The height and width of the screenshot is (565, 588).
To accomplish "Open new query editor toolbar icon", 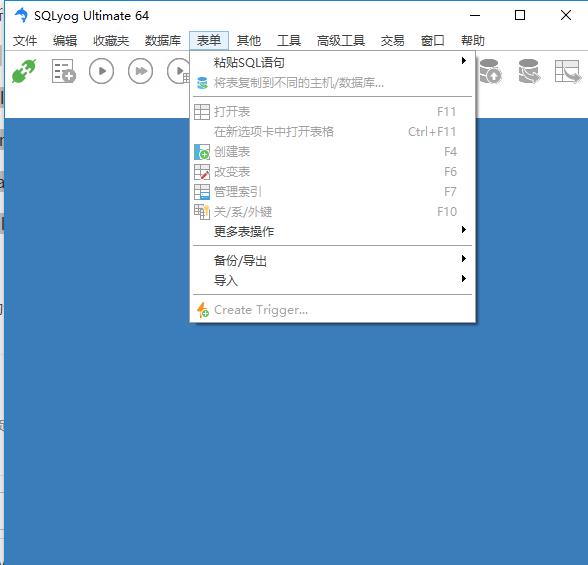I will pos(63,71).
